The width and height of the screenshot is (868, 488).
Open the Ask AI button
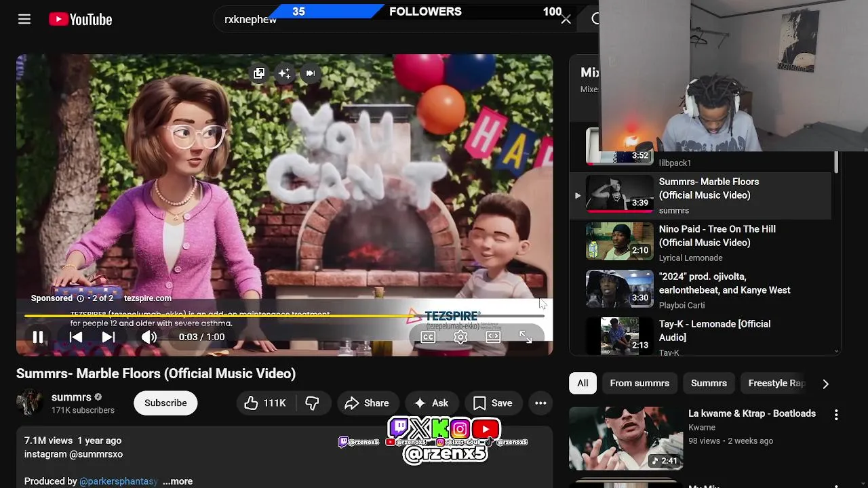pyautogui.click(x=431, y=403)
